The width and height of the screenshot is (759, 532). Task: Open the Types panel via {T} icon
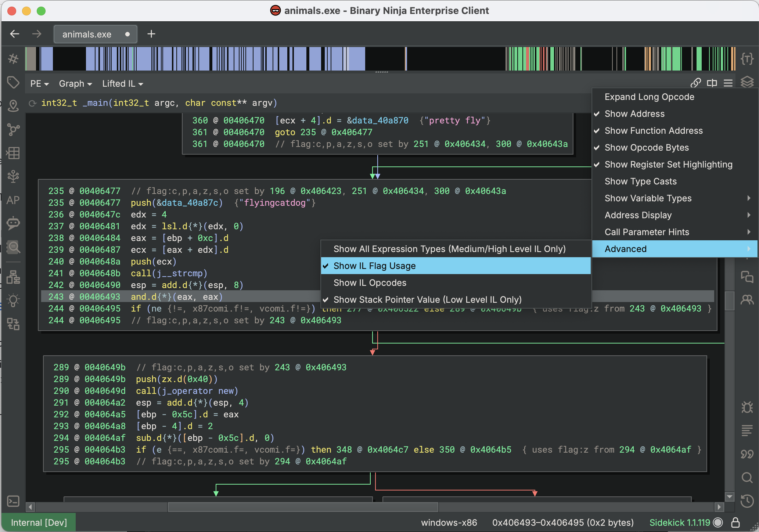(748, 58)
